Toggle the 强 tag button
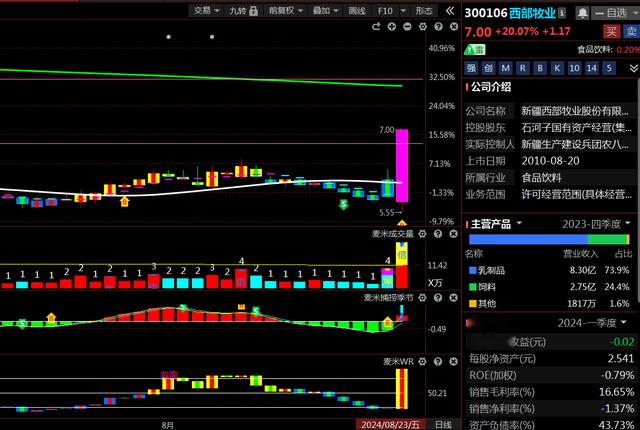Image resolution: width=640 pixels, height=430 pixels. [471, 68]
